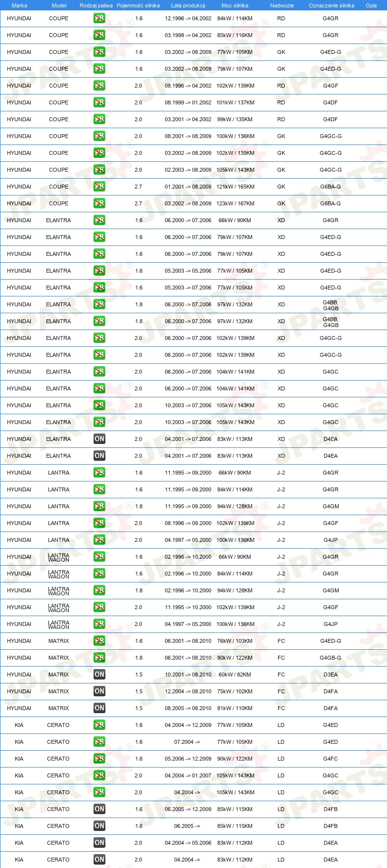Select the date cell '04.2004 -> 01.2007'
The height and width of the screenshot is (868, 387).
tap(188, 775)
